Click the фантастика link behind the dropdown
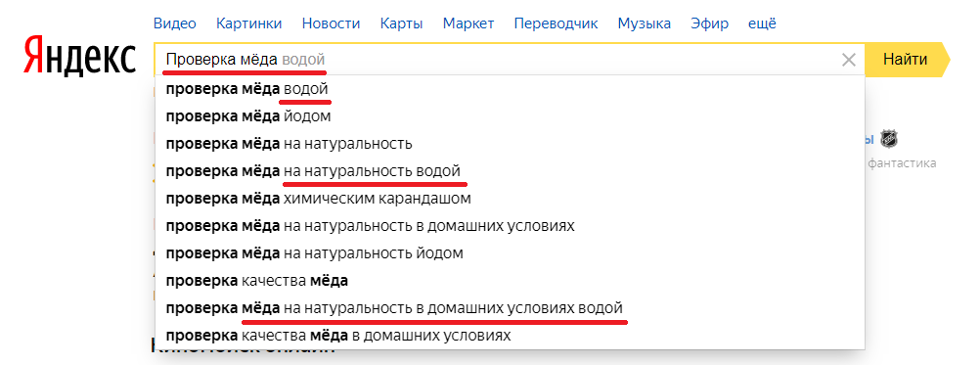Screen dimensions: 980x365 [902, 163]
